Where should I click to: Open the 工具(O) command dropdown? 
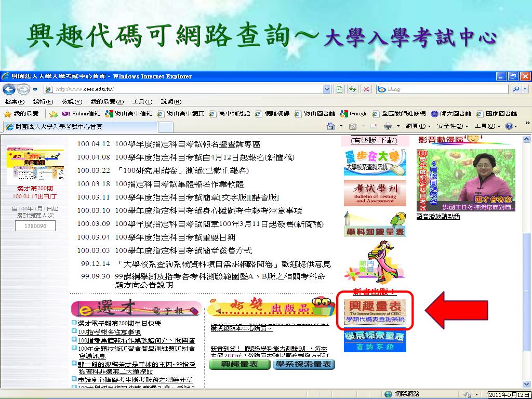pos(487,126)
